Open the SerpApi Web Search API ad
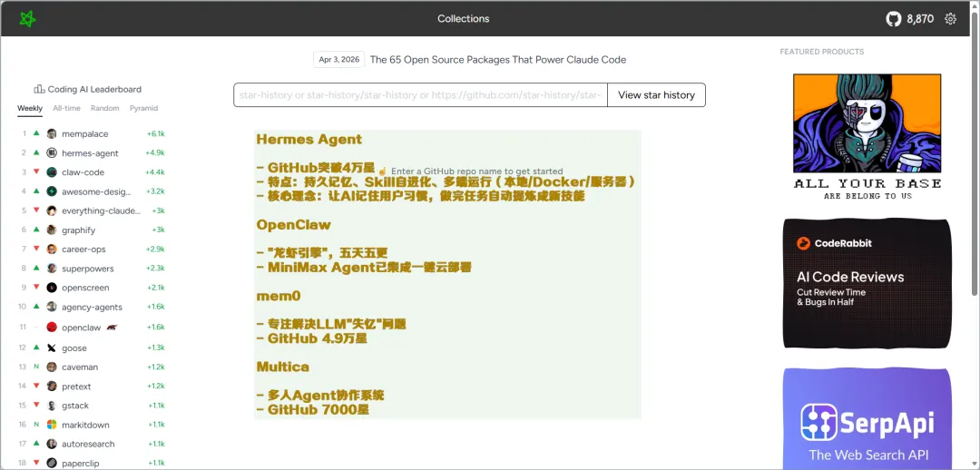This screenshot has width=980, height=470. click(x=867, y=419)
